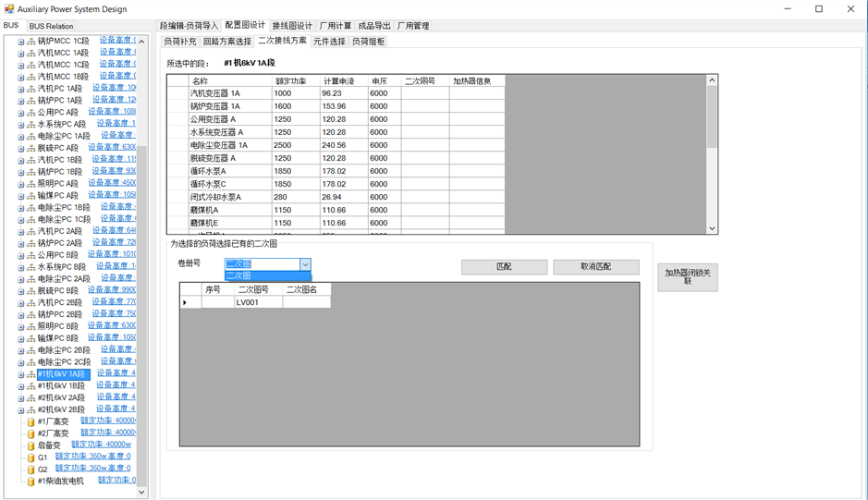868x500 pixels.
Task: Open the BUS Relation tab
Action: tap(51, 26)
